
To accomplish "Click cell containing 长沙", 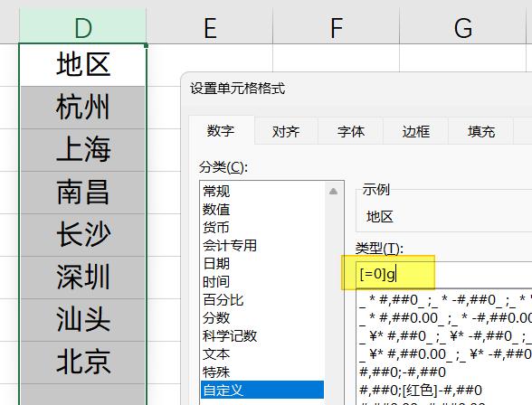I will (83, 235).
